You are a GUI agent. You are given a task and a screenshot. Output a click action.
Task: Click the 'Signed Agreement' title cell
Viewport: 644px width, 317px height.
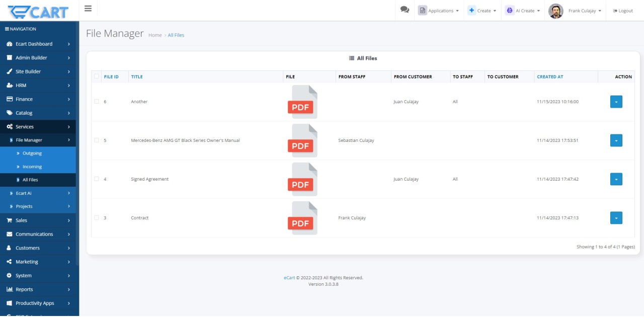click(x=150, y=179)
